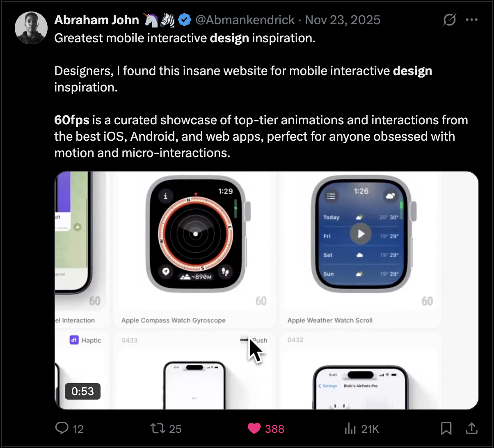Click the bold 60fps text in the tweet
The height and width of the screenshot is (448, 494).
(x=72, y=120)
